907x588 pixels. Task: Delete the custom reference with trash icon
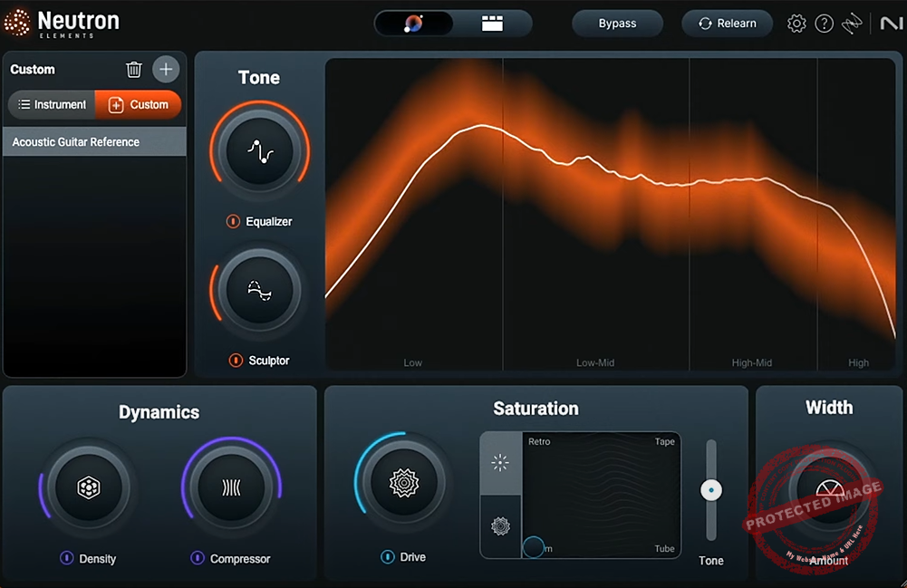coord(133,70)
